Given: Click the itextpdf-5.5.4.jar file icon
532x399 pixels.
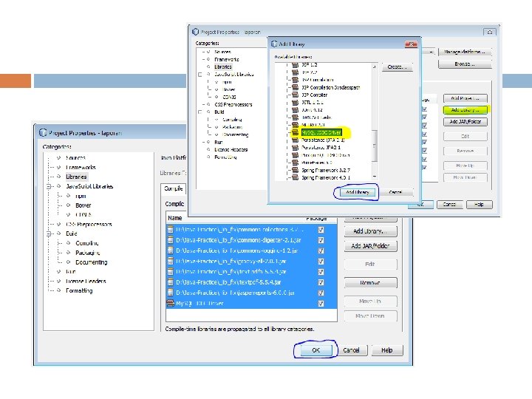Looking at the screenshot, I should tap(171, 271).
